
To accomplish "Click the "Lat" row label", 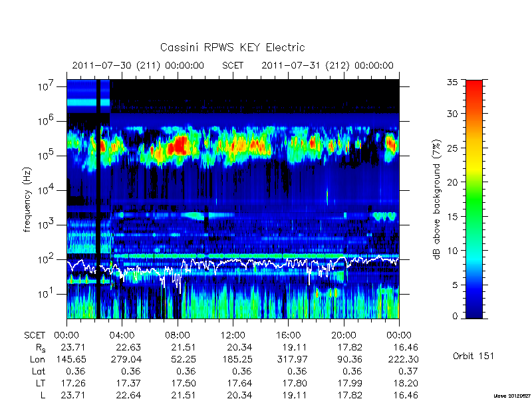I will 39,372.
